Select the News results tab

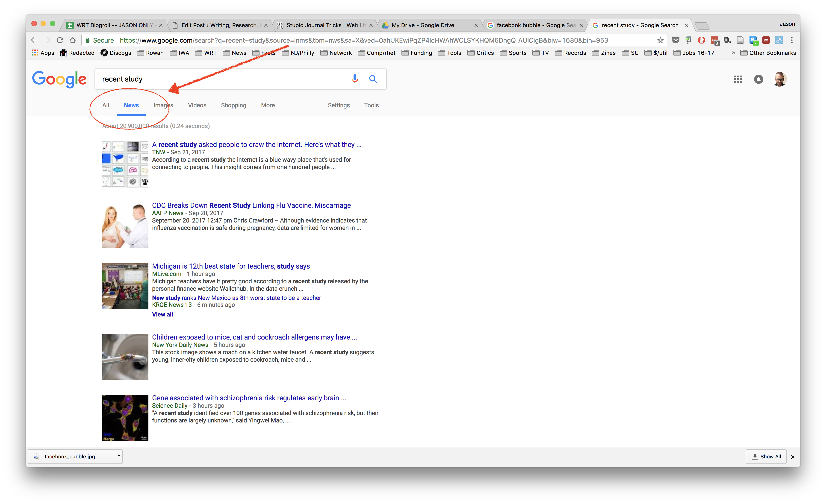click(x=131, y=105)
